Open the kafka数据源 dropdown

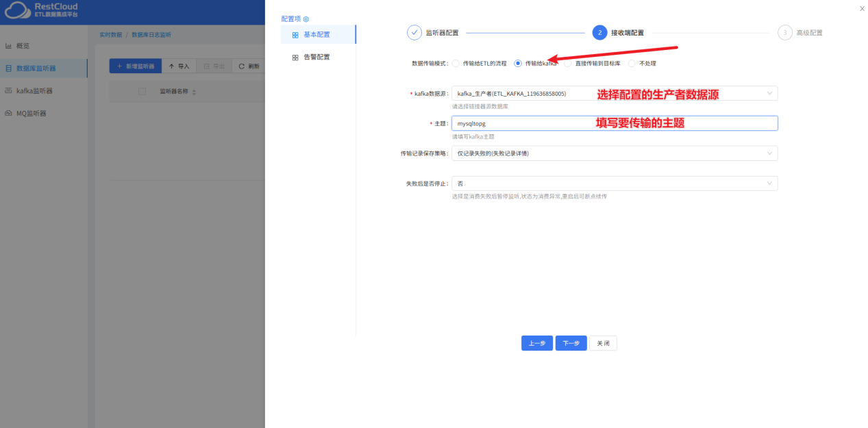coord(615,93)
